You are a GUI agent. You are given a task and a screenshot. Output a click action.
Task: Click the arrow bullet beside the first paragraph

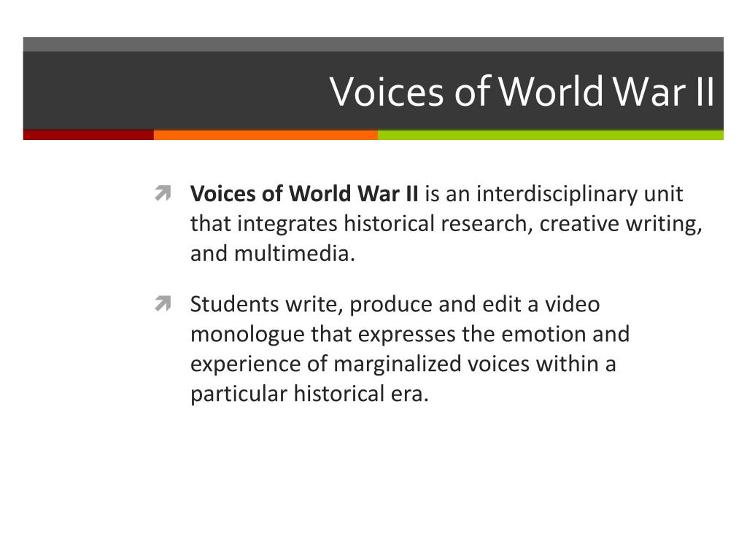pyautogui.click(x=163, y=192)
